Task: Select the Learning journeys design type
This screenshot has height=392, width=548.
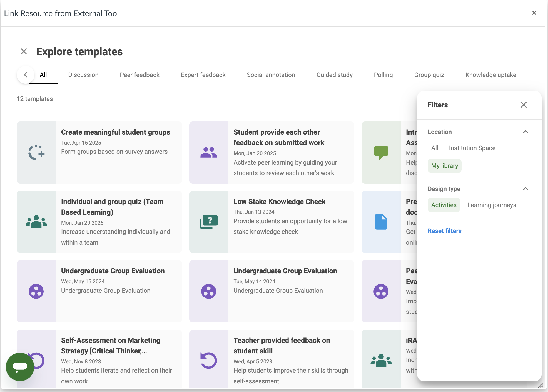Action: 492,205
